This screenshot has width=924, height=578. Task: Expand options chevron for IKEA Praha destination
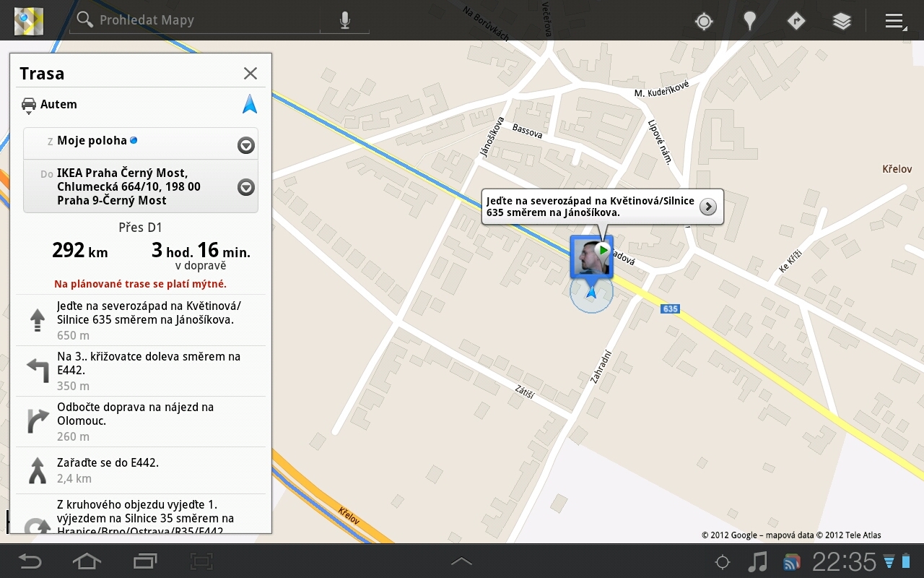pos(245,186)
